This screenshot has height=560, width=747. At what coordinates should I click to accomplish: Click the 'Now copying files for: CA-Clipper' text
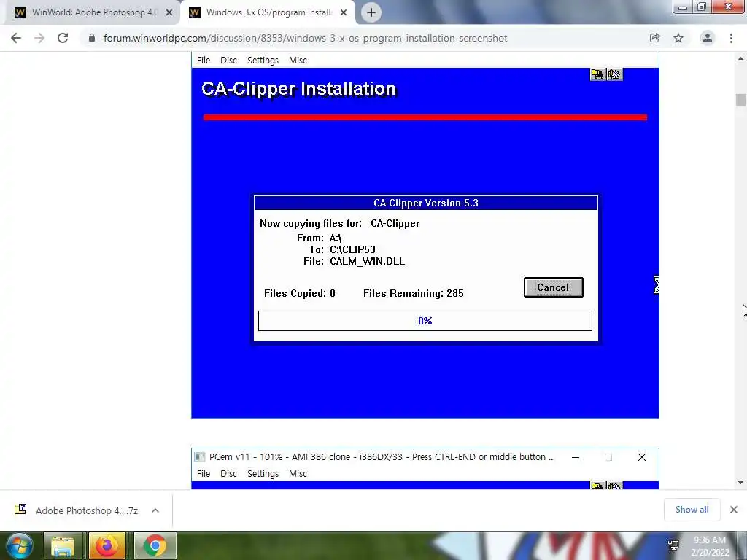(x=340, y=223)
